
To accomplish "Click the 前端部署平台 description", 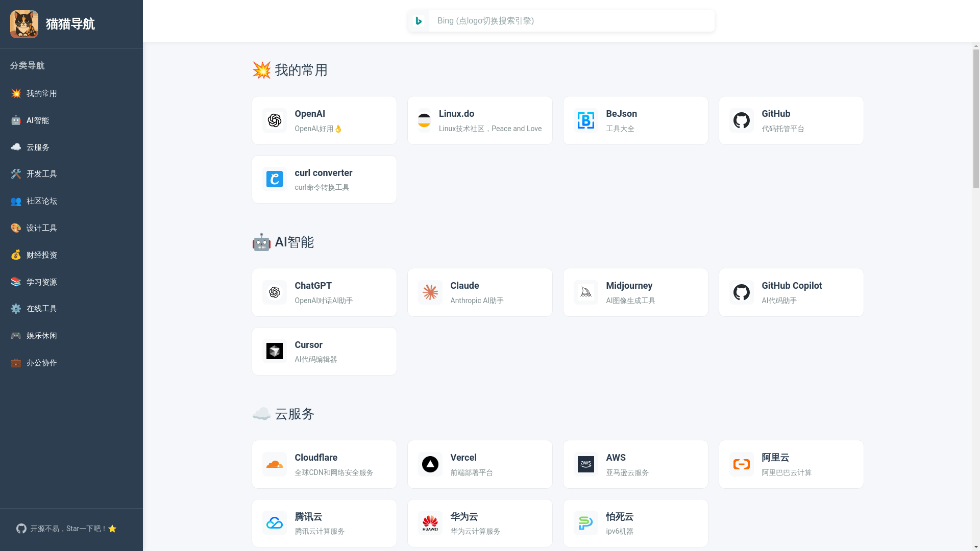I will tap(472, 472).
